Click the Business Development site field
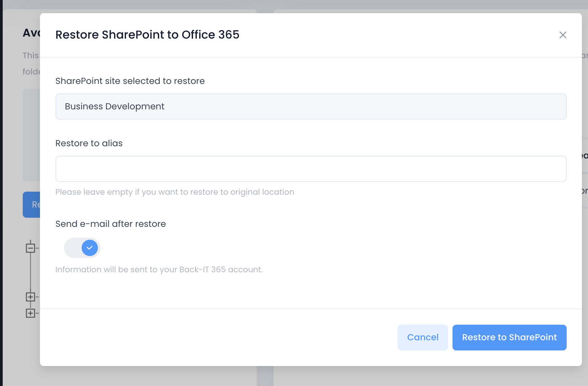The width and height of the screenshot is (588, 386). 311,106
